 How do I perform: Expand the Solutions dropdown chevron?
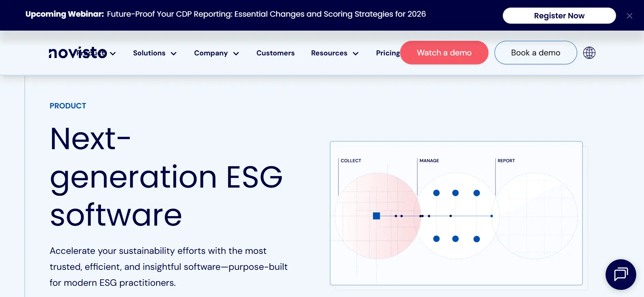[174, 53]
